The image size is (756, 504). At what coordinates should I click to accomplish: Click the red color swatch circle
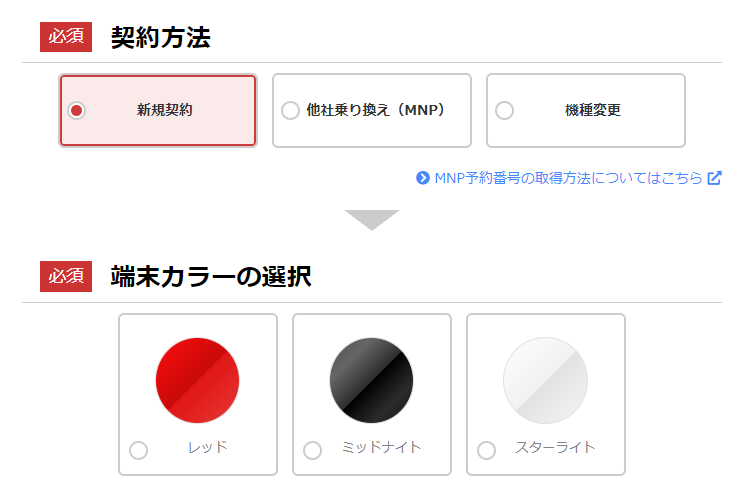[x=198, y=381]
